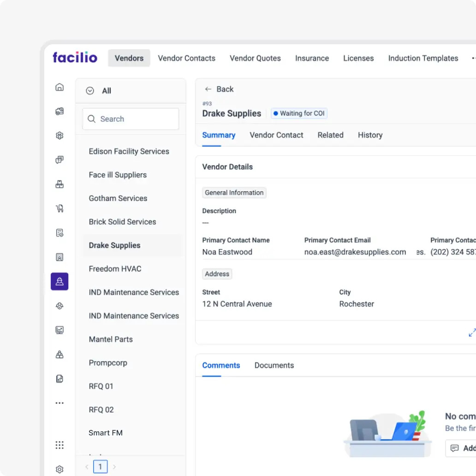Click the Waiting for COI status indicator
476x476 pixels.
click(299, 113)
